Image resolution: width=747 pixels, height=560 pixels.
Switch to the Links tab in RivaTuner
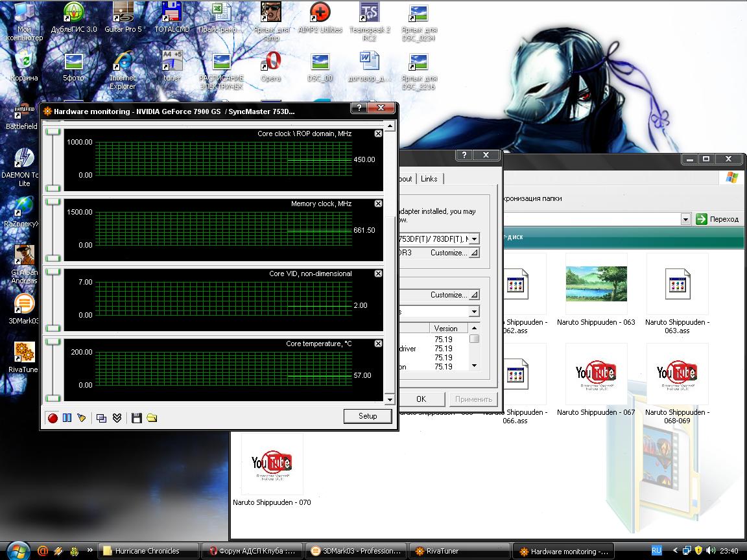[429, 179]
